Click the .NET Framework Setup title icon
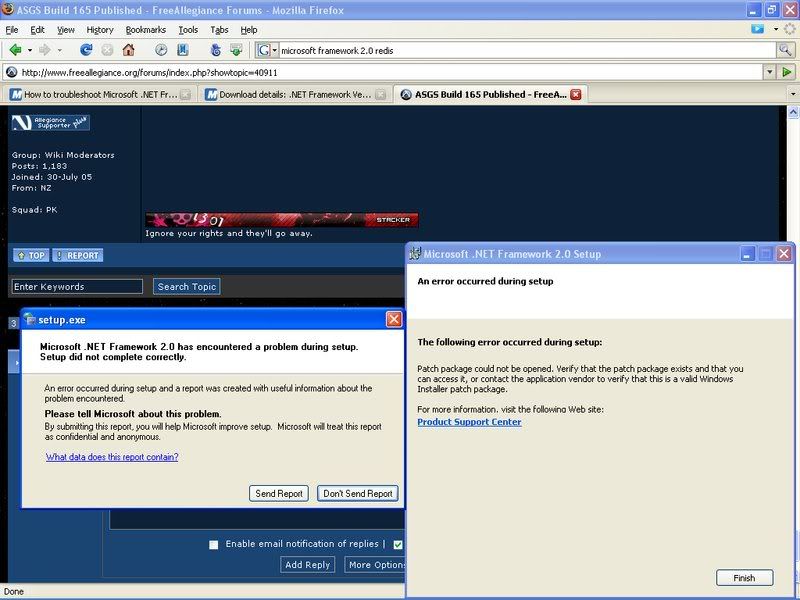Image resolution: width=800 pixels, height=600 pixels. click(x=415, y=254)
